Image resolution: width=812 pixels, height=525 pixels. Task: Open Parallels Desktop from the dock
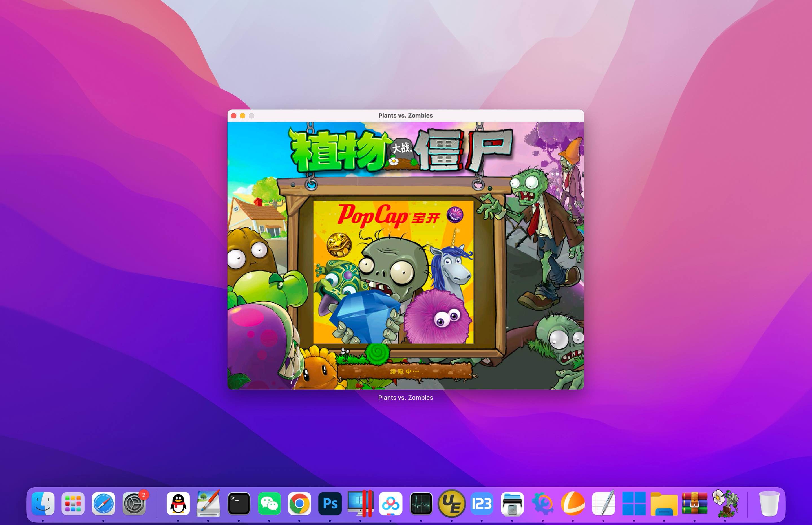coord(360,504)
